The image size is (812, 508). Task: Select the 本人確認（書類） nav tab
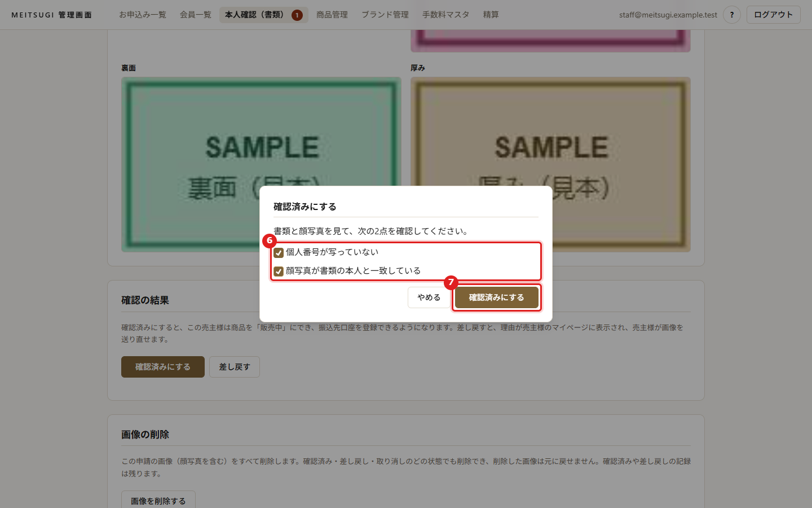coord(263,15)
